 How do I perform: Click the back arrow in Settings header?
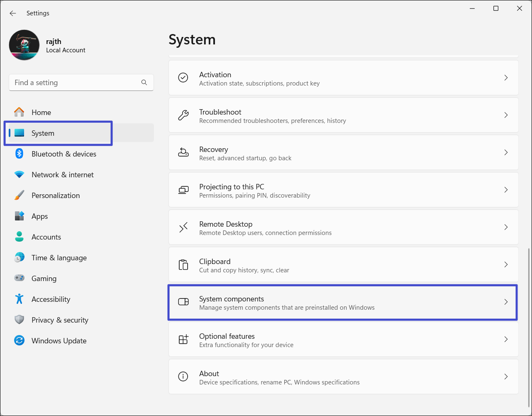click(13, 13)
